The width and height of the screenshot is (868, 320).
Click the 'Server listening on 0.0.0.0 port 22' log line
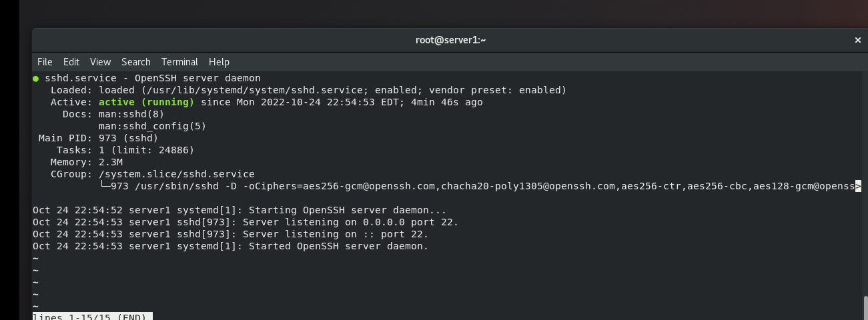click(x=350, y=222)
